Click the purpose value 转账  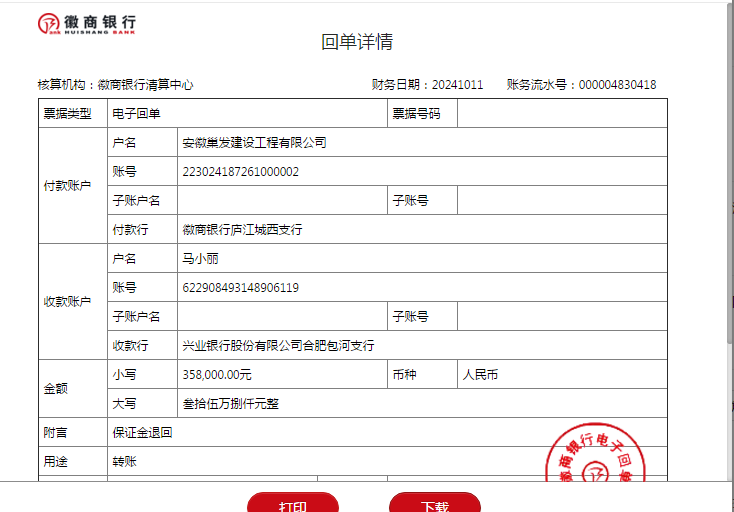click(x=125, y=462)
